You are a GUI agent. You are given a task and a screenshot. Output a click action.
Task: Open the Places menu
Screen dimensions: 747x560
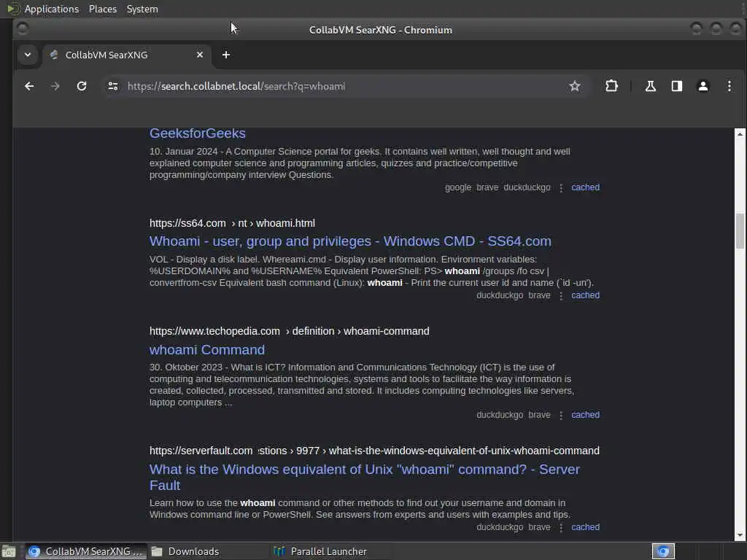102,9
